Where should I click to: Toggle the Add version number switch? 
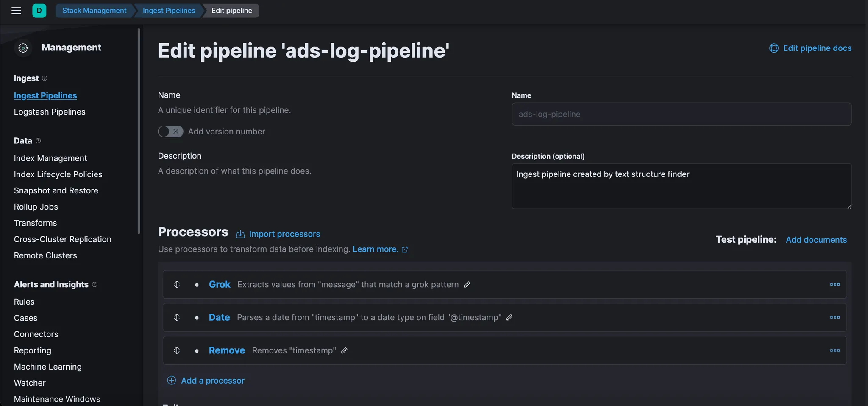(170, 132)
